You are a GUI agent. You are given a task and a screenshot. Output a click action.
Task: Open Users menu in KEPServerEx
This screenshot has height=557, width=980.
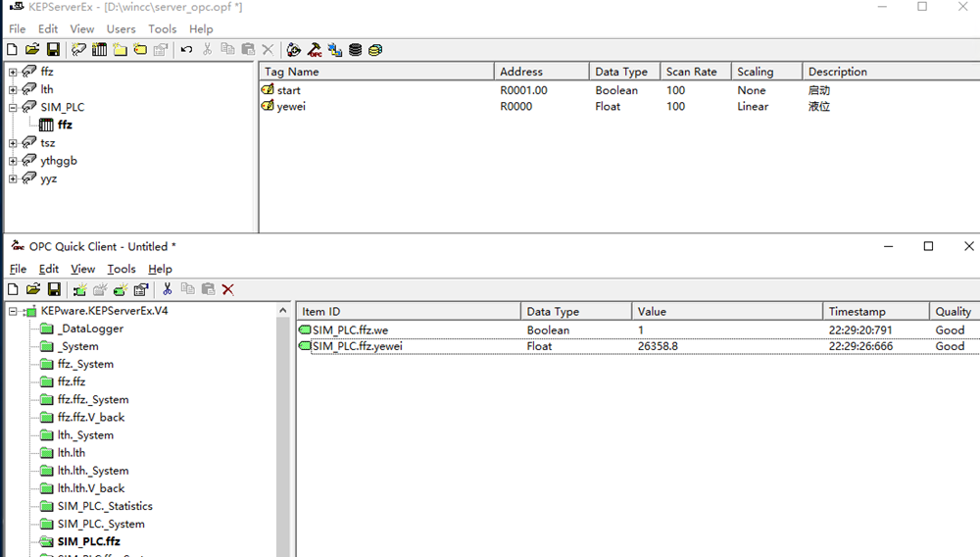pos(122,29)
